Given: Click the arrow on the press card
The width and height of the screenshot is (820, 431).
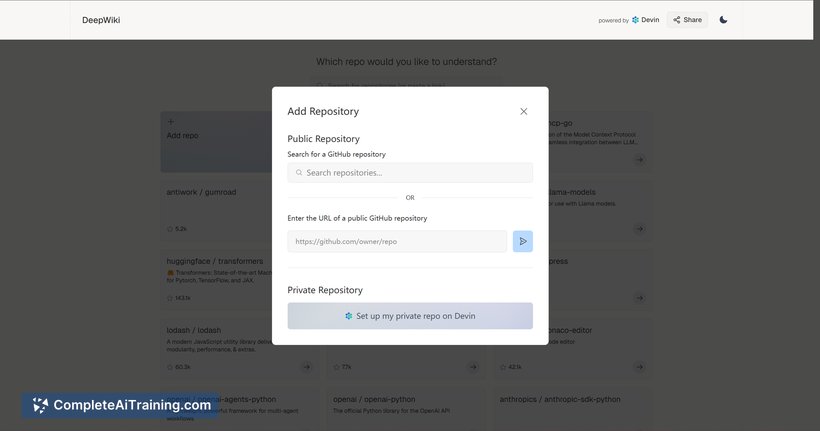Looking at the screenshot, I should click(x=639, y=298).
